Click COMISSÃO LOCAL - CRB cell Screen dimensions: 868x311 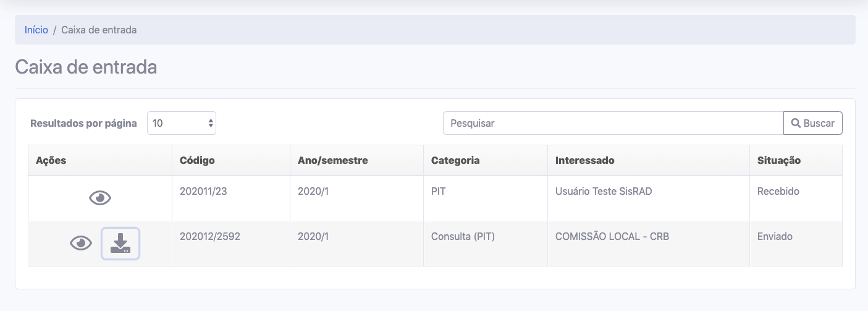[x=612, y=236]
